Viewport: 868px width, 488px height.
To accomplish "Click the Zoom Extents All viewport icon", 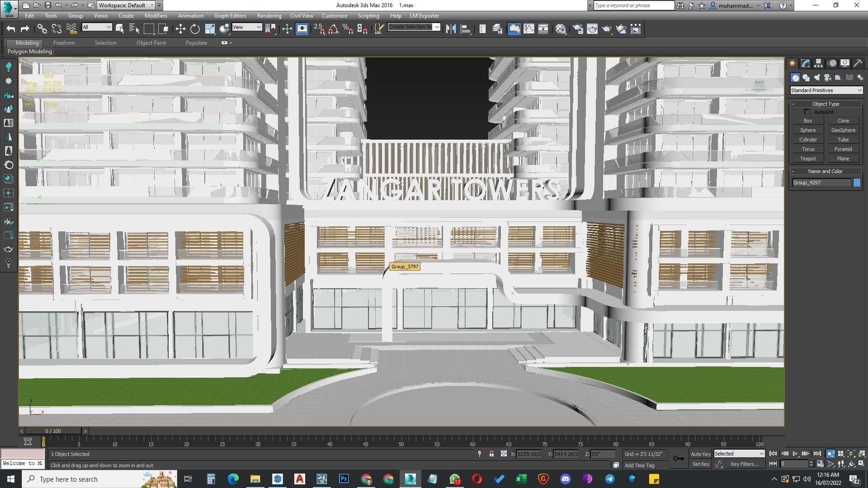I will coord(862,454).
